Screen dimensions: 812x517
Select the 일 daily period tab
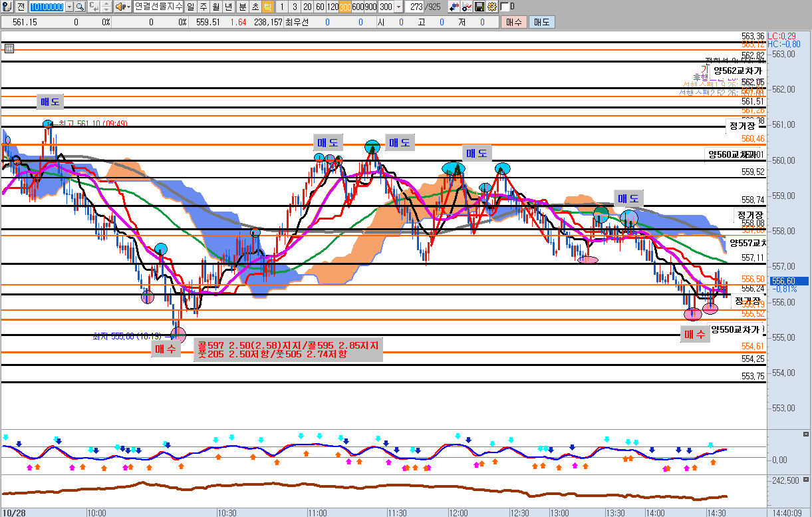click(192, 7)
